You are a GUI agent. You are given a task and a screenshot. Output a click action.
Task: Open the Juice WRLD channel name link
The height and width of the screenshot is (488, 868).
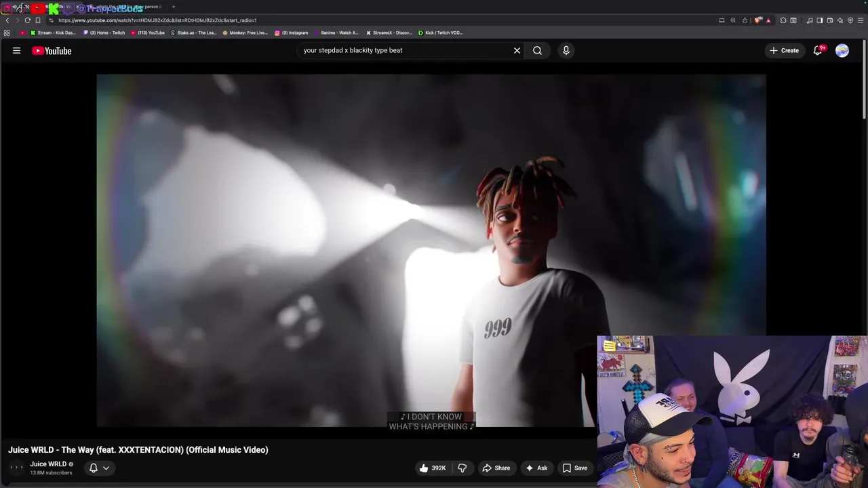48,464
